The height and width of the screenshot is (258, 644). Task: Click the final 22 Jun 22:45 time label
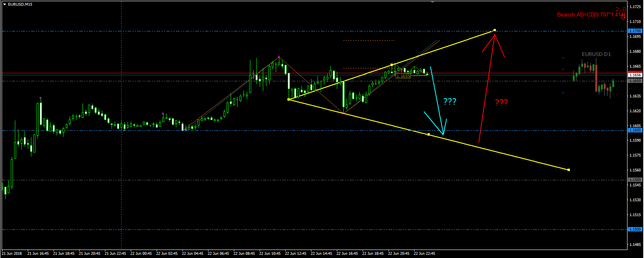coord(424,254)
